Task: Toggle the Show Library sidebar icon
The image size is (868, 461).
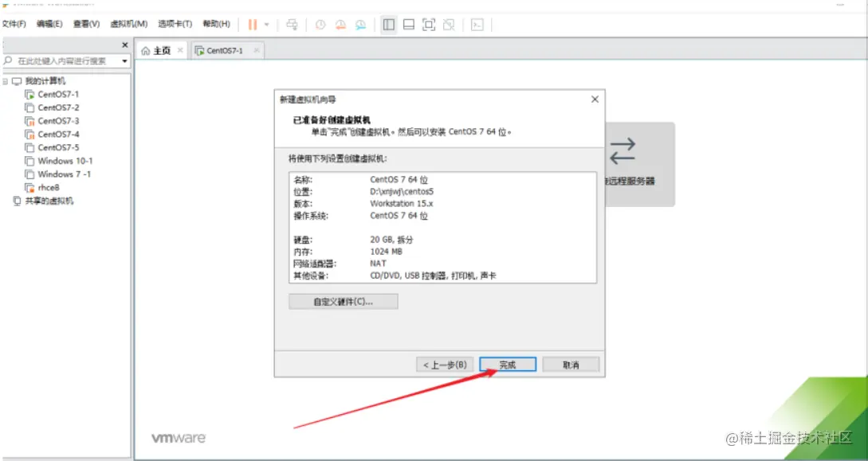Action: pyautogui.click(x=389, y=25)
